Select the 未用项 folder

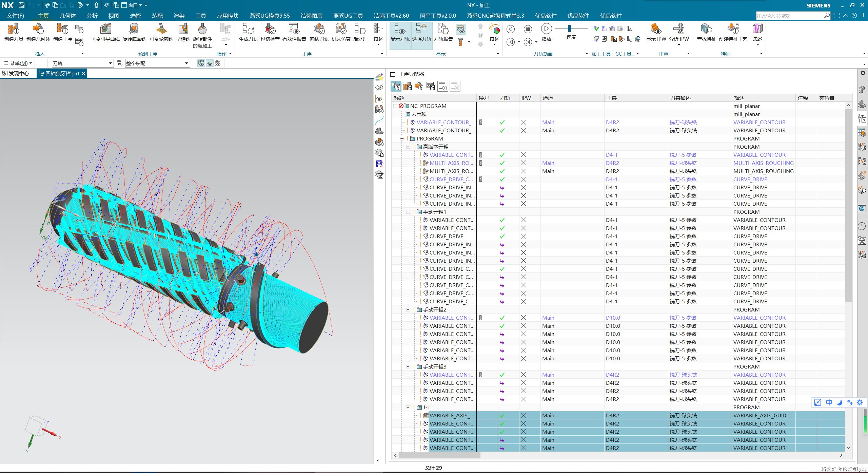(419, 114)
